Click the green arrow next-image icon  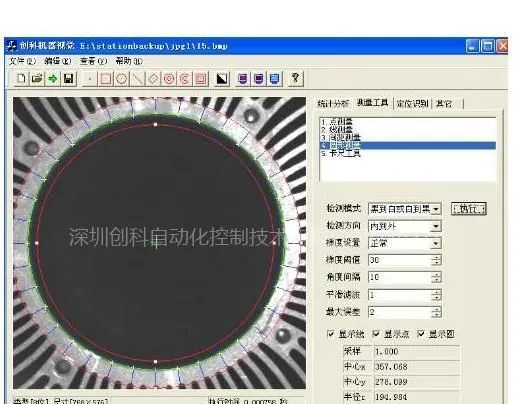pyautogui.click(x=53, y=79)
